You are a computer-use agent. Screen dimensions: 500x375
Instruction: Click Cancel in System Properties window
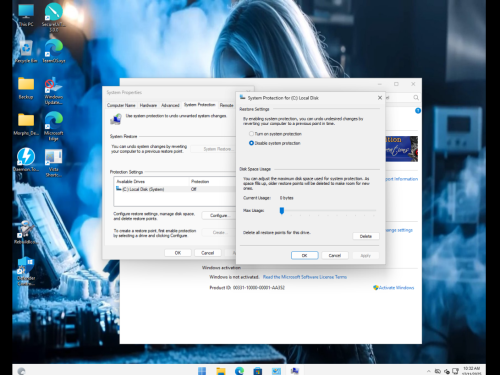coord(207,253)
